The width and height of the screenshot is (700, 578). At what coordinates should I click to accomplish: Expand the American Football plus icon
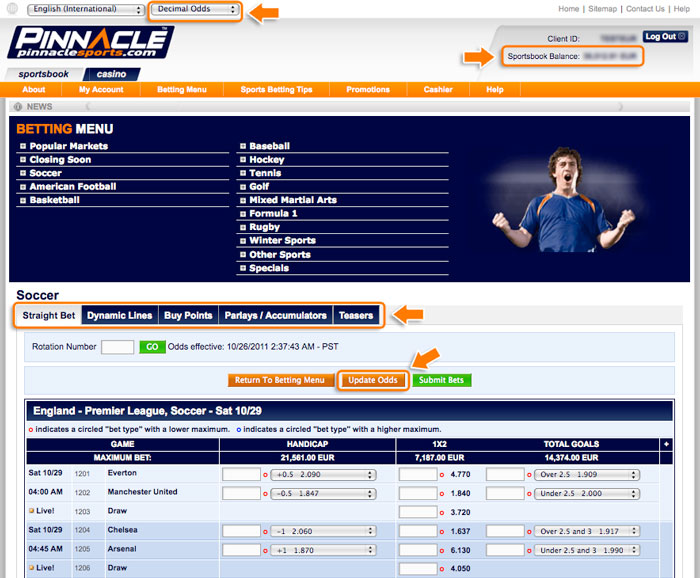(x=23, y=187)
